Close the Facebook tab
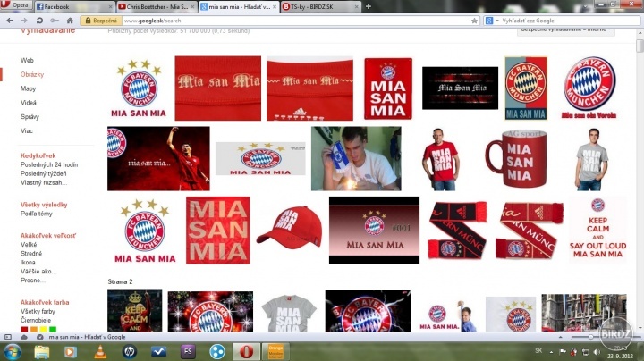 [110, 6]
